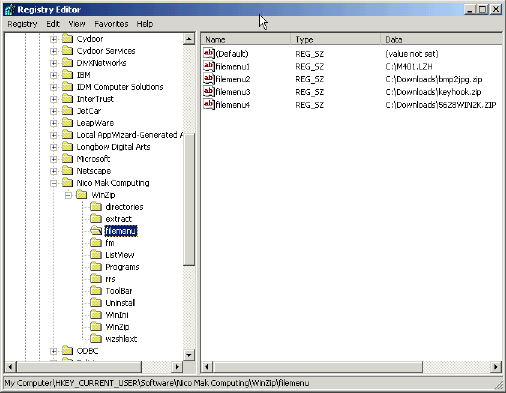Select data value C:\Downloads\keyhook.zip
Image resolution: width=506 pixels, height=393 pixels.
pos(433,92)
